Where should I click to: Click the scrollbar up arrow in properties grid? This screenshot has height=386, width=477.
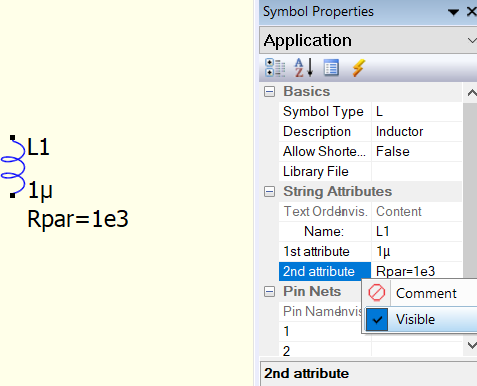coord(471,93)
